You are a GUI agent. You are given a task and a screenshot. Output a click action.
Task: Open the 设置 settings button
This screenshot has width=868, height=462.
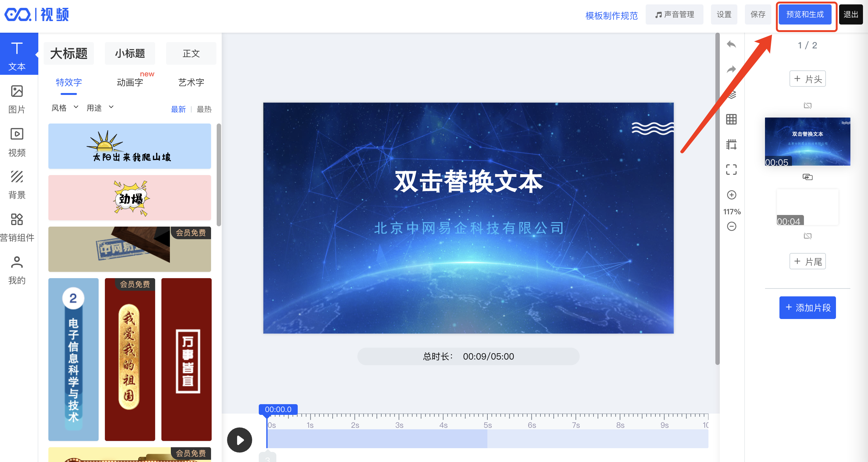click(x=724, y=14)
